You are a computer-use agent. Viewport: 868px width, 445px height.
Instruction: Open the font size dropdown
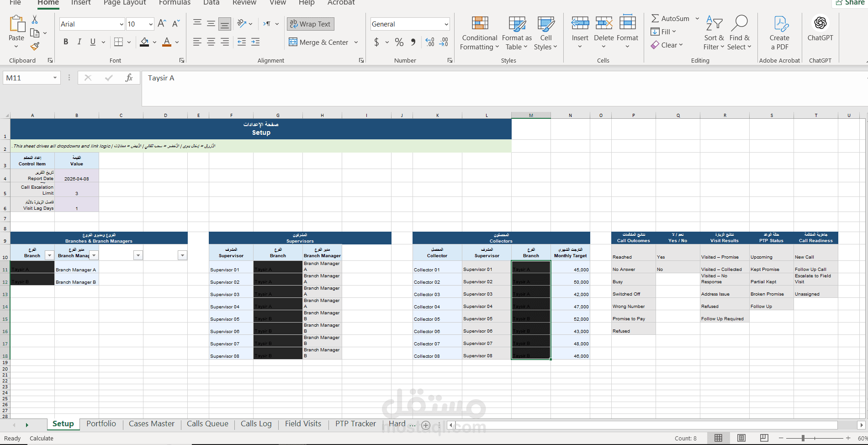pyautogui.click(x=151, y=24)
